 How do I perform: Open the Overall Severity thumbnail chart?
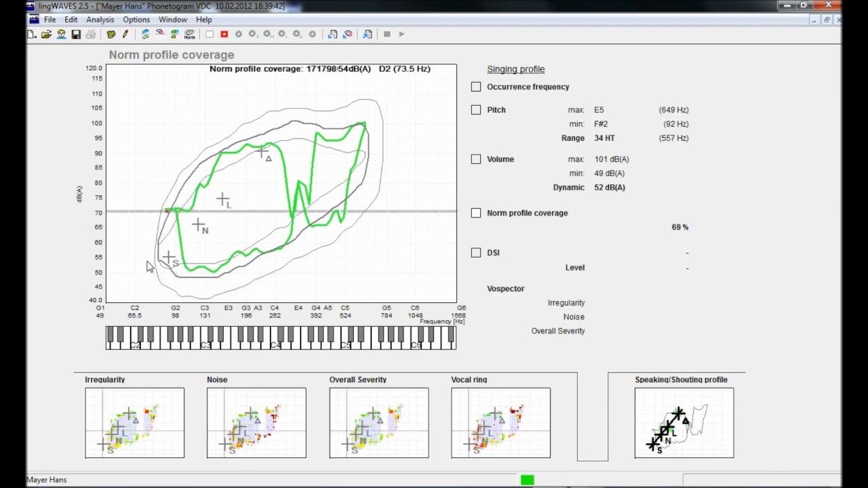[379, 423]
